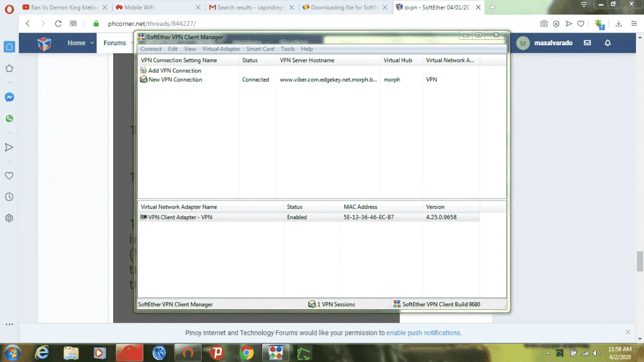Click the Version column header
The width and height of the screenshot is (644, 362).
coord(451,207)
